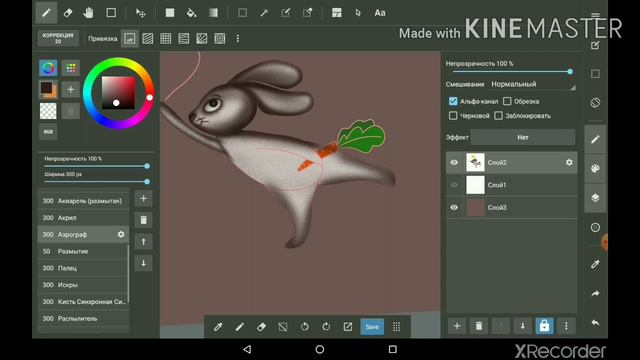This screenshot has height=360, width=640.
Task: Select the Акварель (размытая) brush
Action: pyautogui.click(x=83, y=201)
